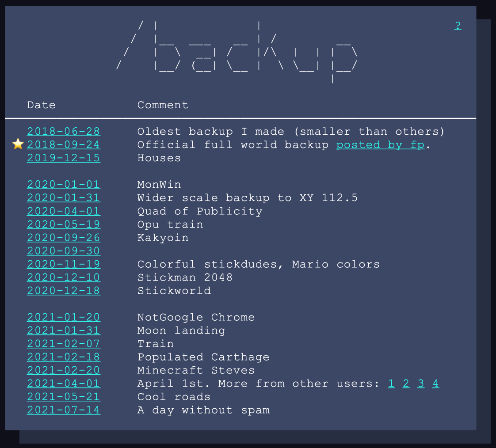This screenshot has width=496, height=448.
Task: Follow the 'posted by fp' link
Action: pos(380,145)
